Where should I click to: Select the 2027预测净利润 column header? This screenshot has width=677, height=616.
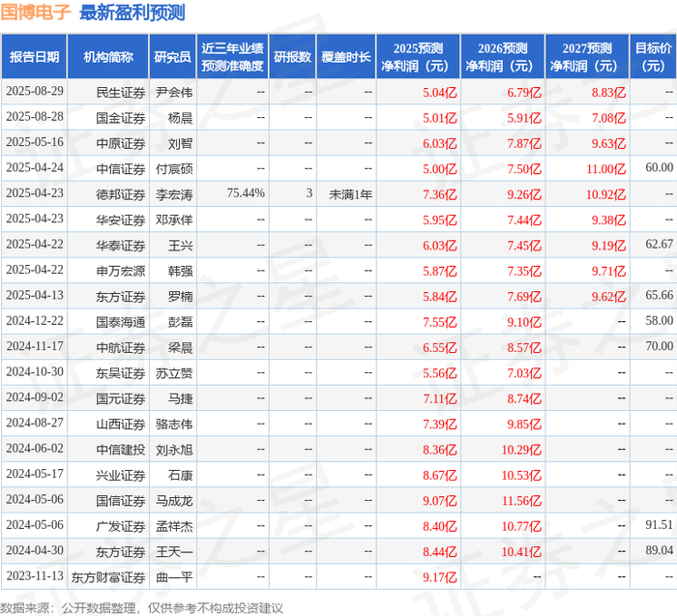(587, 56)
